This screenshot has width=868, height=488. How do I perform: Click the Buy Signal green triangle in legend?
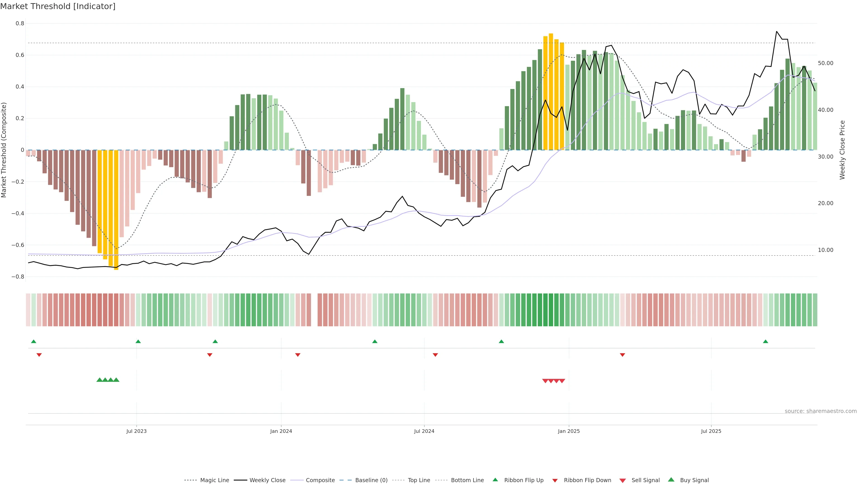tap(671, 480)
